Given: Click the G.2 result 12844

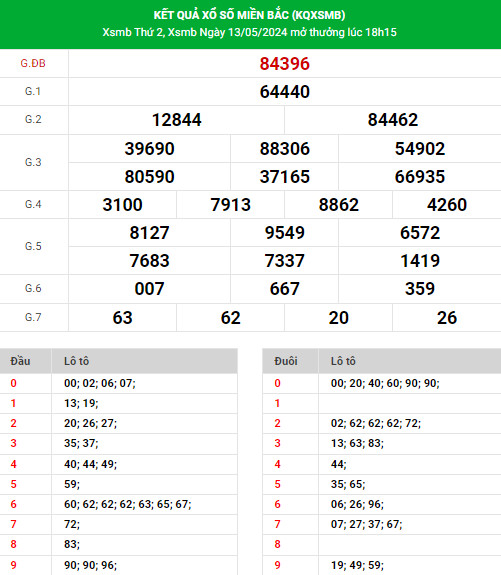Looking at the screenshot, I should point(176,120).
